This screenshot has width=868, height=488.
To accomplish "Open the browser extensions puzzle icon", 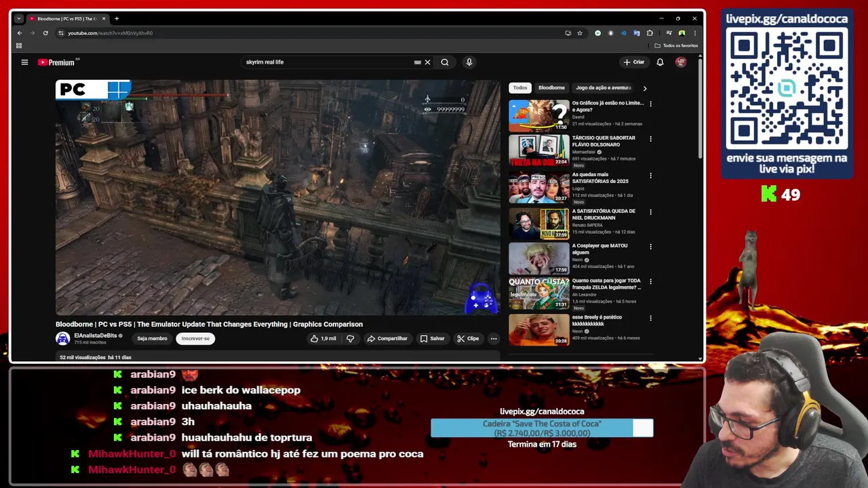I will pos(650,33).
